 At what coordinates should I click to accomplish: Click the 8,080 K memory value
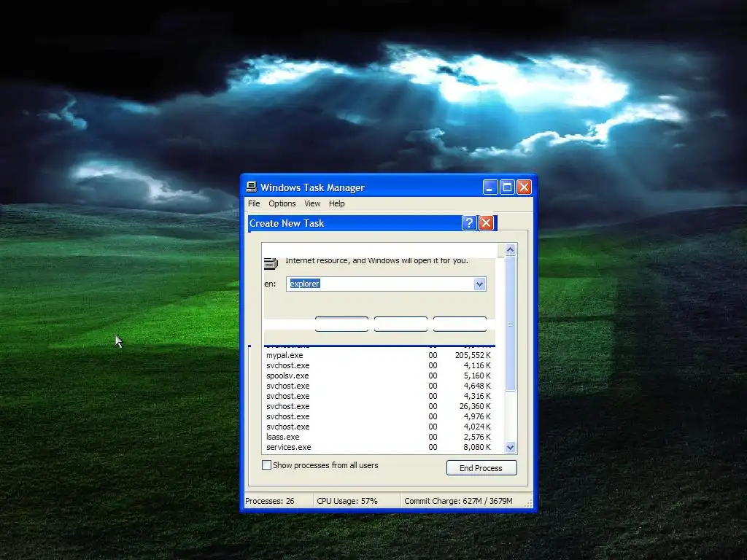[x=477, y=447]
